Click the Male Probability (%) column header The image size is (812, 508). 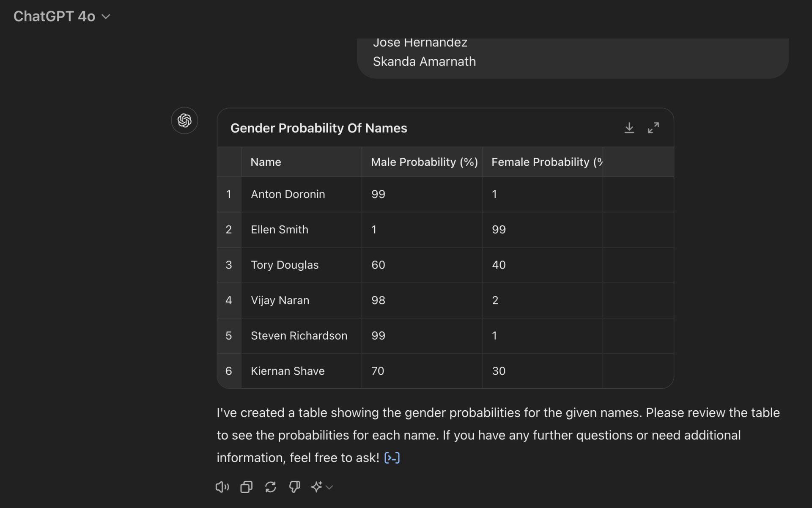coord(424,162)
